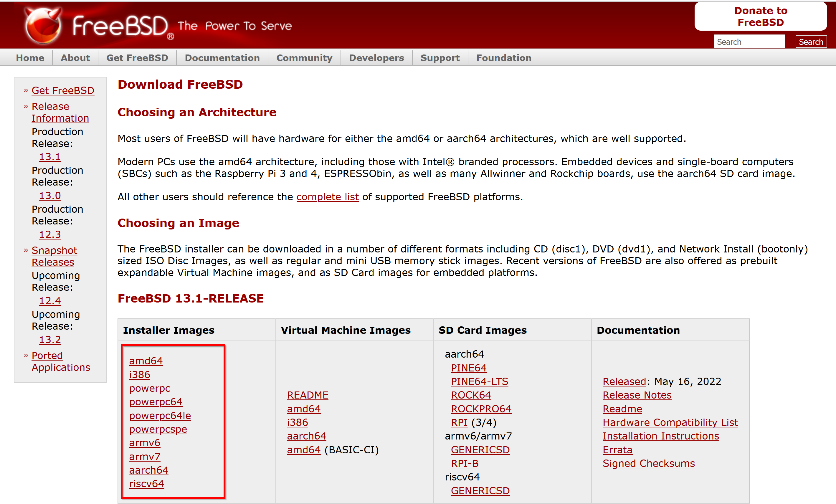Open the amd64 BASIC-CI image link
836x504 pixels.
tap(304, 450)
